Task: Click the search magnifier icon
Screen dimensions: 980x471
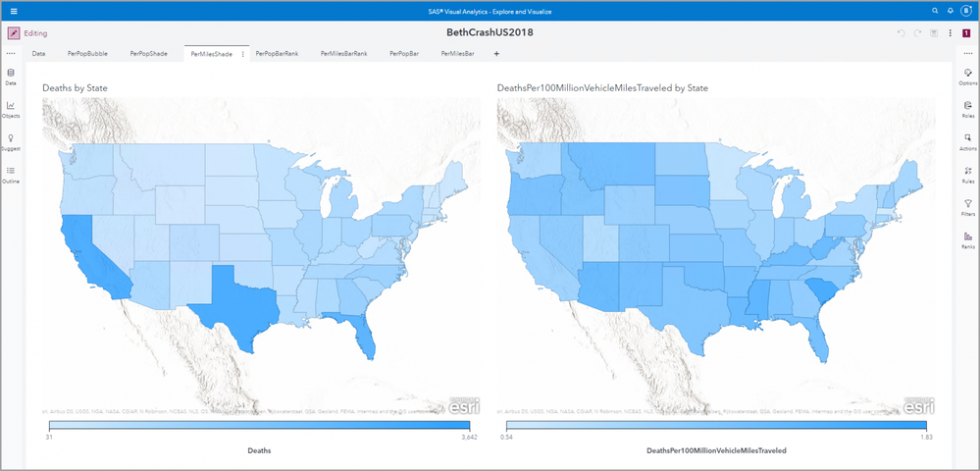Action: [x=935, y=11]
